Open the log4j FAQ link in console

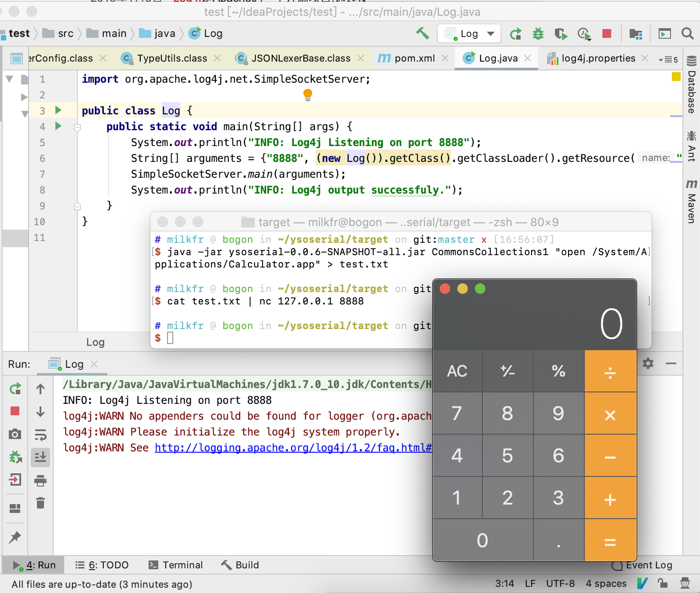pos(293,448)
